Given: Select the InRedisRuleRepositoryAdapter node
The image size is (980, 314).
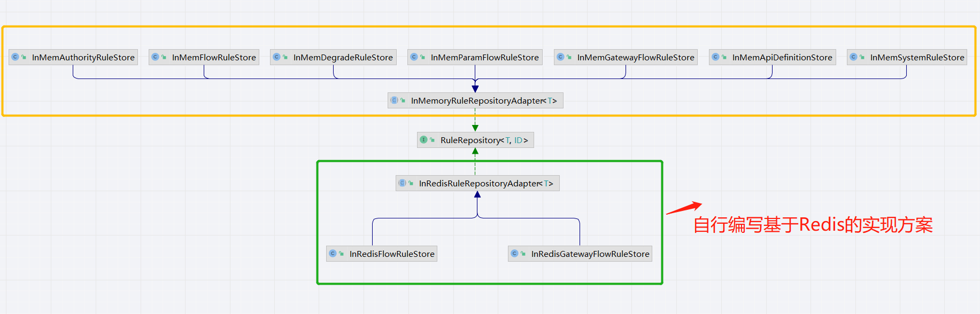Looking at the screenshot, I should [477, 183].
